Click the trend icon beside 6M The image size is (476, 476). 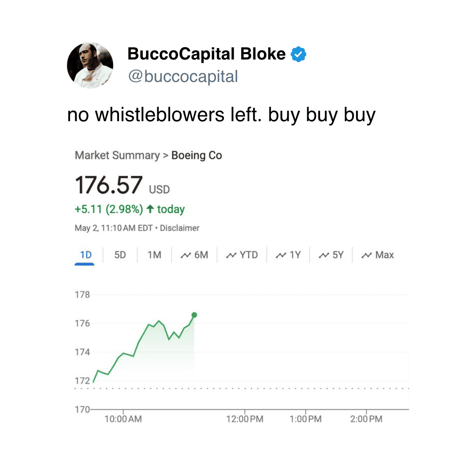(x=186, y=255)
